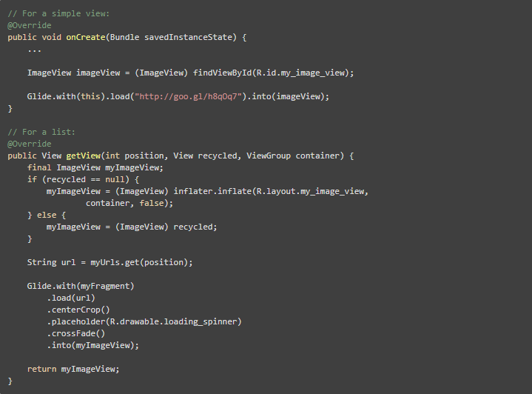Click '.centerCrop()' chained call

click(x=78, y=310)
